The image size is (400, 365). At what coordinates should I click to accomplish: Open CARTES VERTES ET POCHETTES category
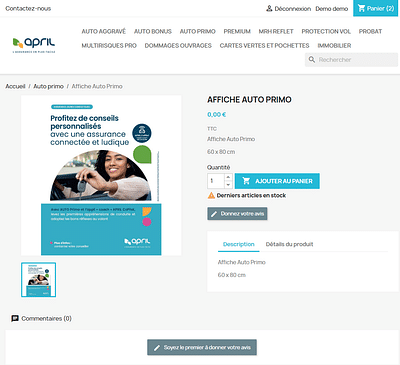click(x=264, y=45)
